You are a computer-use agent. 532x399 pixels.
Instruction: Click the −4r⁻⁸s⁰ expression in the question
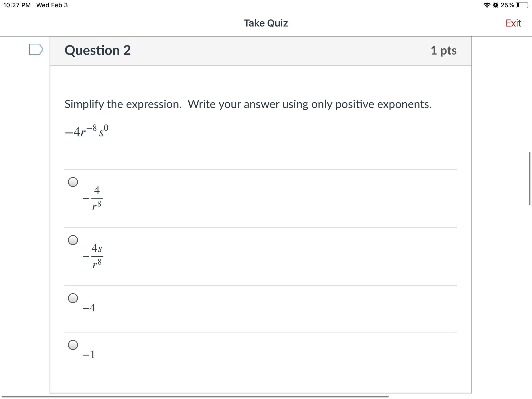click(x=87, y=131)
